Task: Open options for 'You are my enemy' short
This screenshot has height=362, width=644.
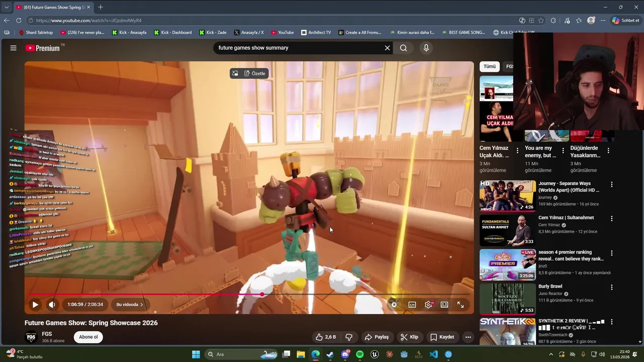Action: (x=563, y=150)
